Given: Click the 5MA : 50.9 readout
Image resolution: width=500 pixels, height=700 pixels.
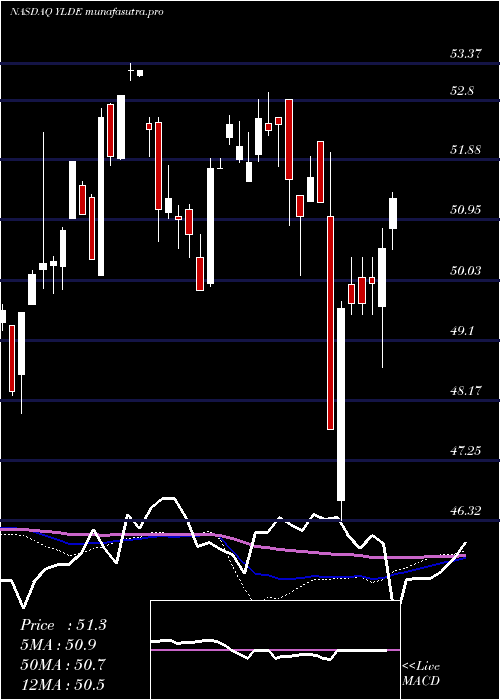Looking at the screenshot, I should click(x=58, y=645).
